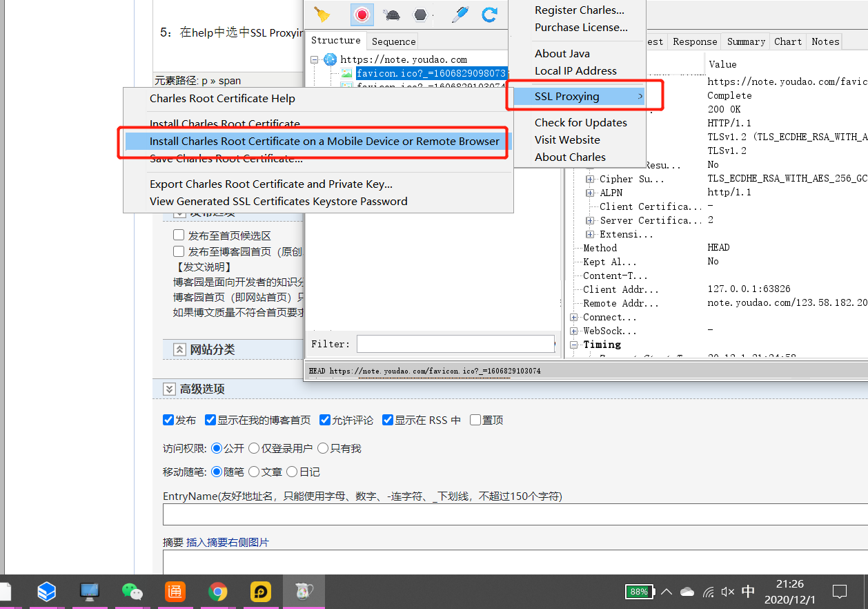Click 插入摘要右侧图片 link
This screenshot has width=868, height=609.
point(228,543)
